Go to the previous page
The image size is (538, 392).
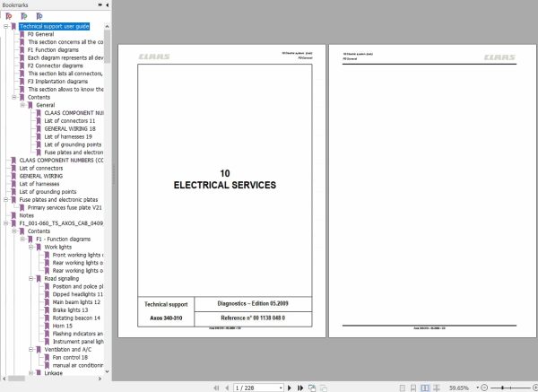pyautogui.click(x=227, y=388)
